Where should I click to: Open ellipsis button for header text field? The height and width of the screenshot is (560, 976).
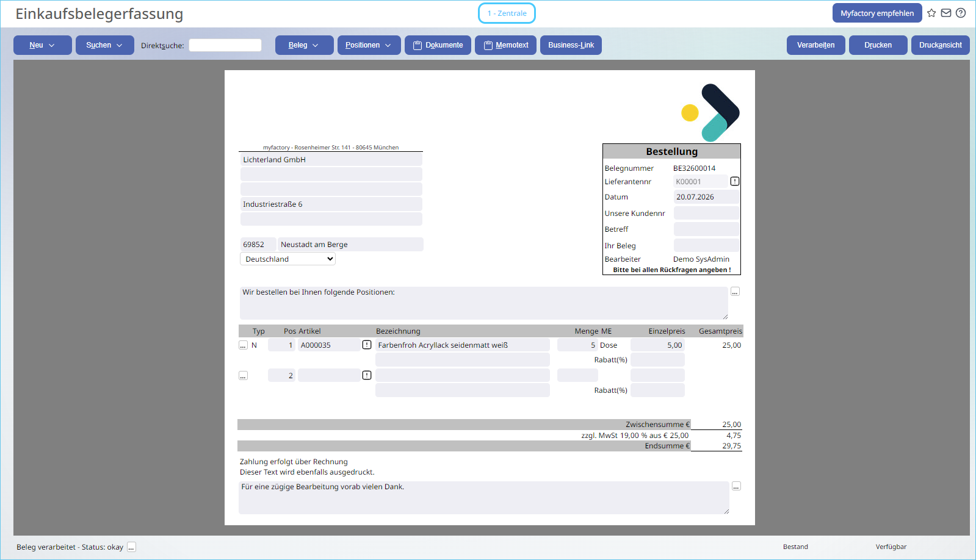735,292
